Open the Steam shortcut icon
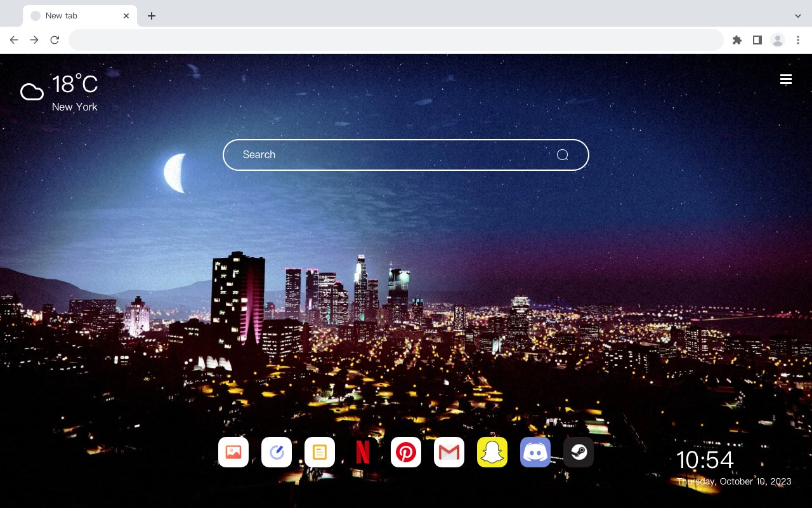812x508 pixels. coord(579,452)
